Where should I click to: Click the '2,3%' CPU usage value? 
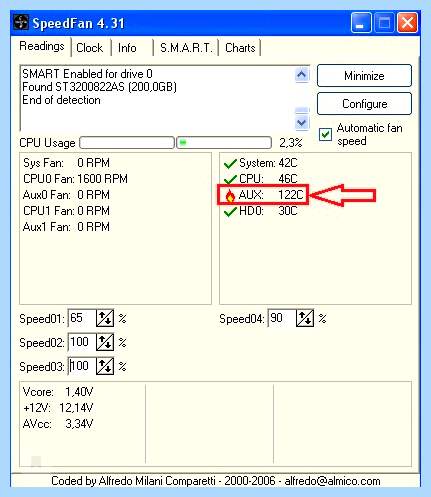pyautogui.click(x=291, y=143)
